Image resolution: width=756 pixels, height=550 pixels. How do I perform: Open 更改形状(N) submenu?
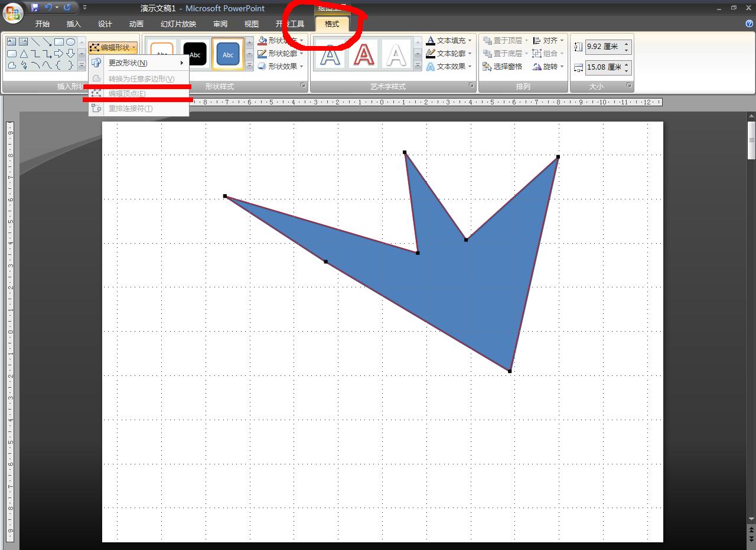click(x=139, y=63)
